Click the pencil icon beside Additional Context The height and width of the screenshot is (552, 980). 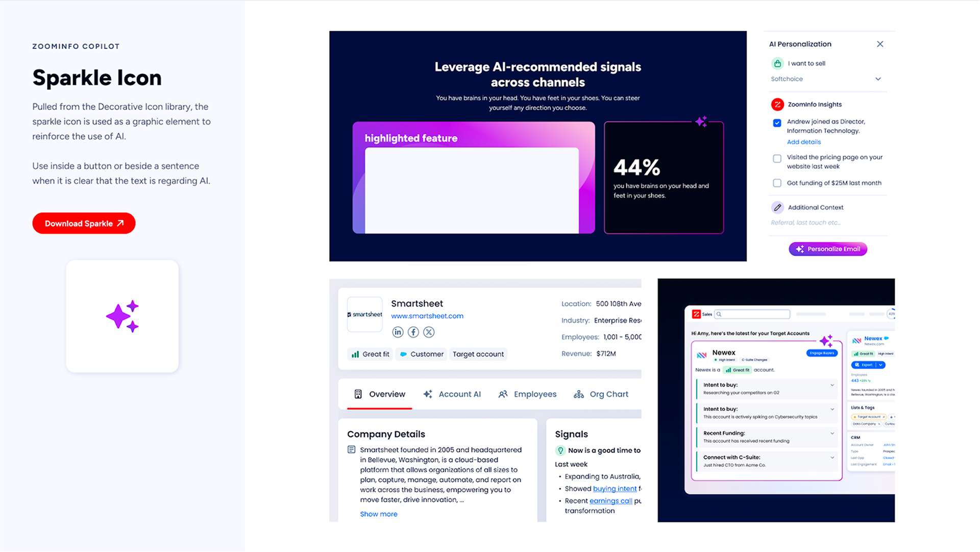point(777,207)
